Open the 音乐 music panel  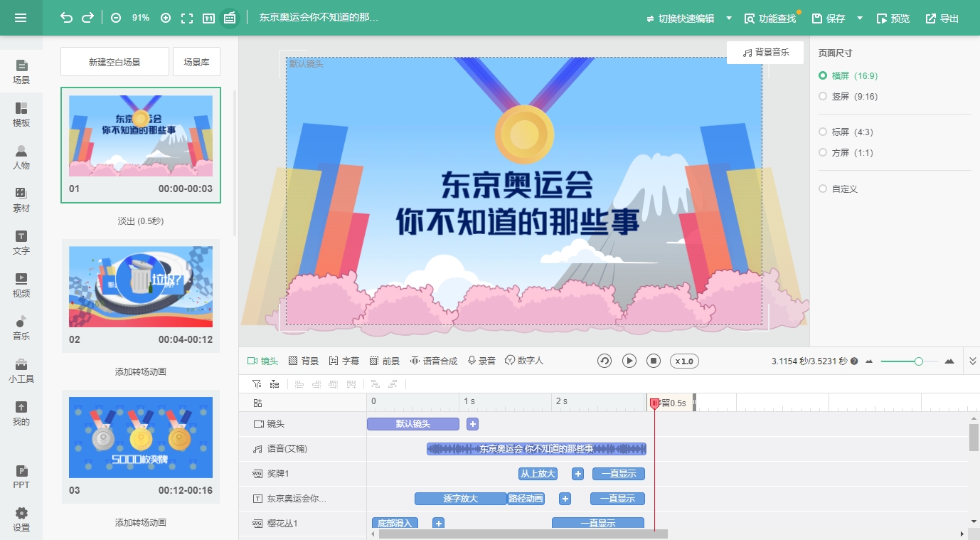point(21,328)
